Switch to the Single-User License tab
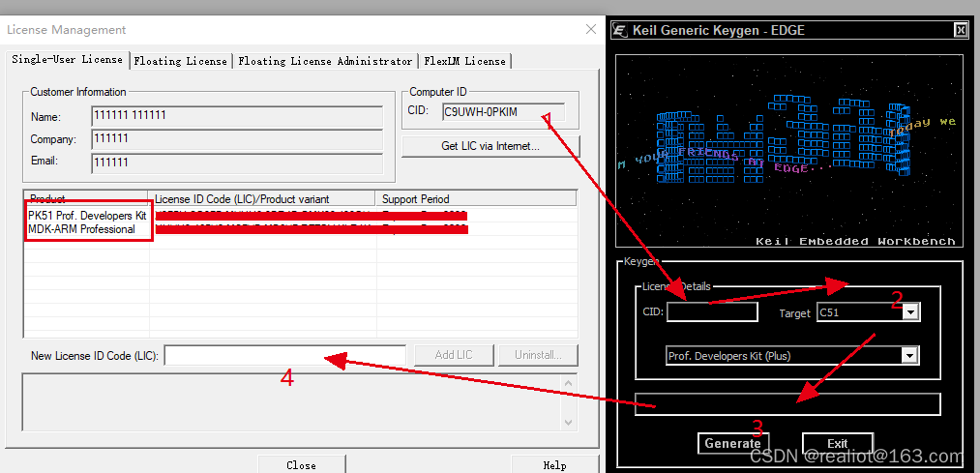 67,59
